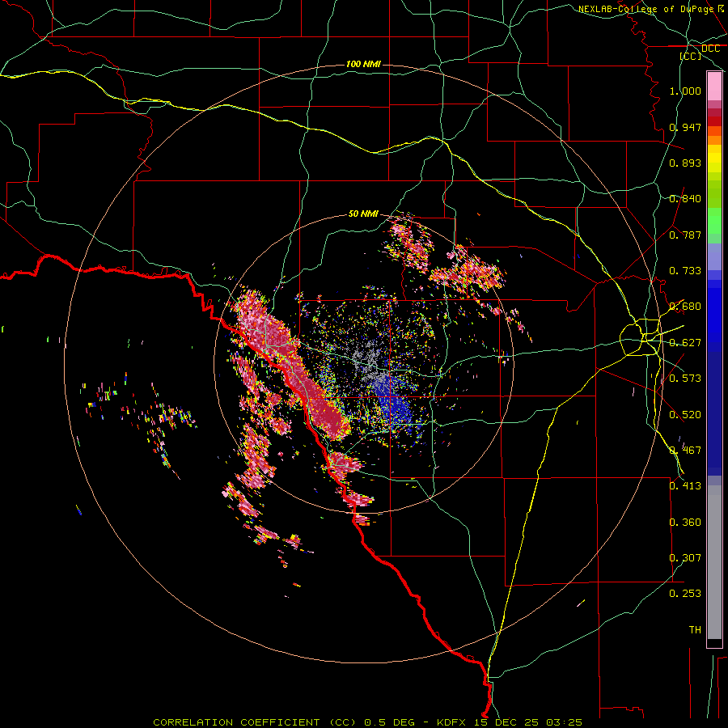The height and width of the screenshot is (728, 728).
Task: Click the 1.000 value on the color scale
Action: tap(685, 91)
